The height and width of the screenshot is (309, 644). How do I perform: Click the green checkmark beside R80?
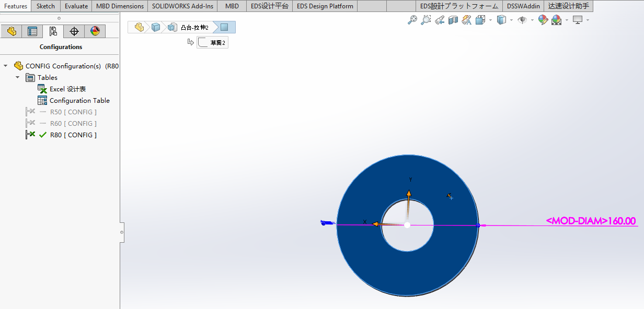(x=43, y=135)
